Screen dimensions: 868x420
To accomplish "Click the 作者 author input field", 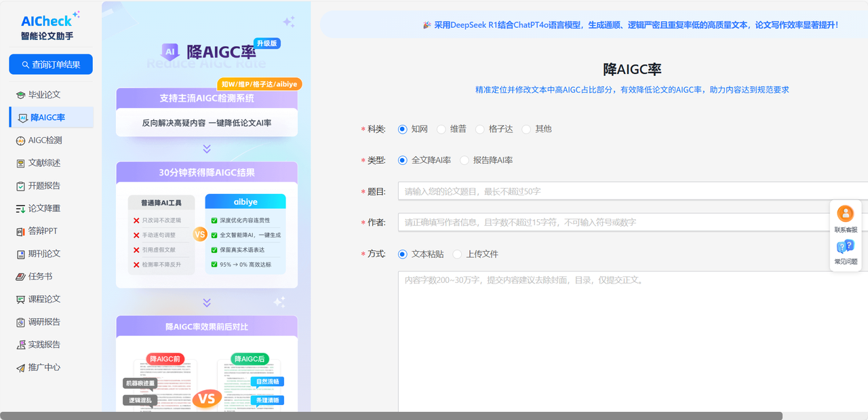I will (633, 223).
